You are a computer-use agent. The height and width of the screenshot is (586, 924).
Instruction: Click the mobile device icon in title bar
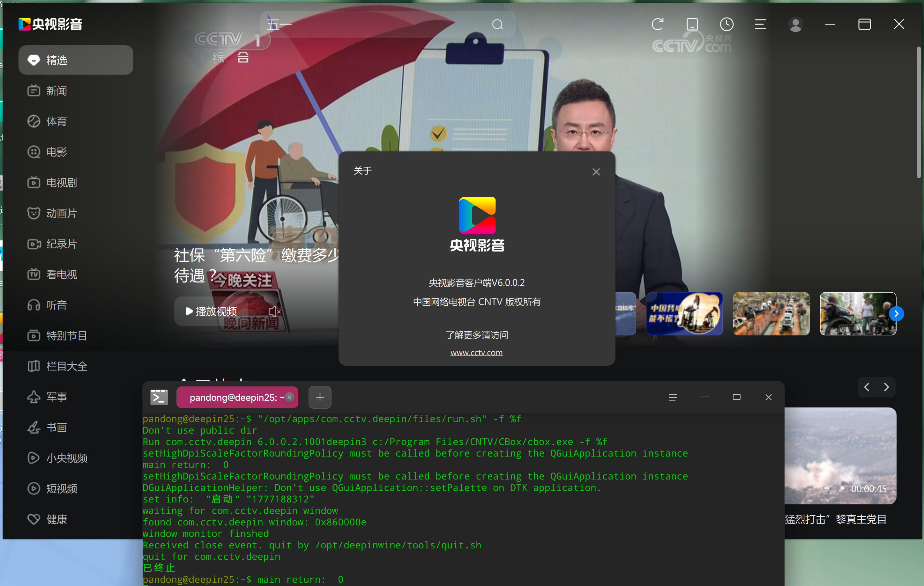[692, 24]
